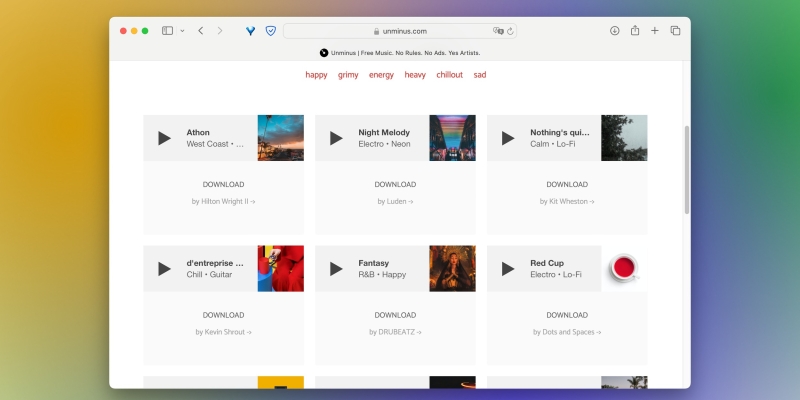Click the page vertical scrollbar
Viewport: 800px width, 400px height.
(x=686, y=170)
